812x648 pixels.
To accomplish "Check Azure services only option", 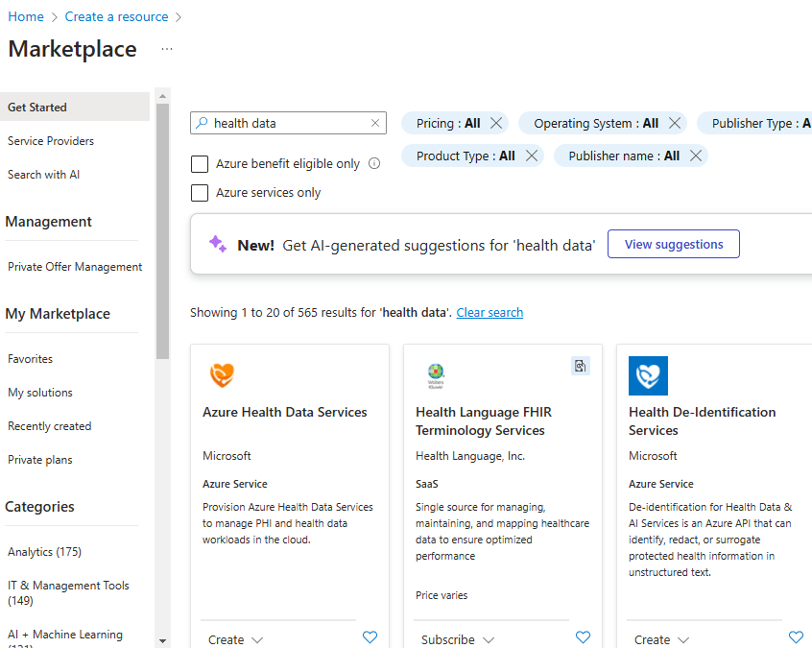I will (200, 193).
